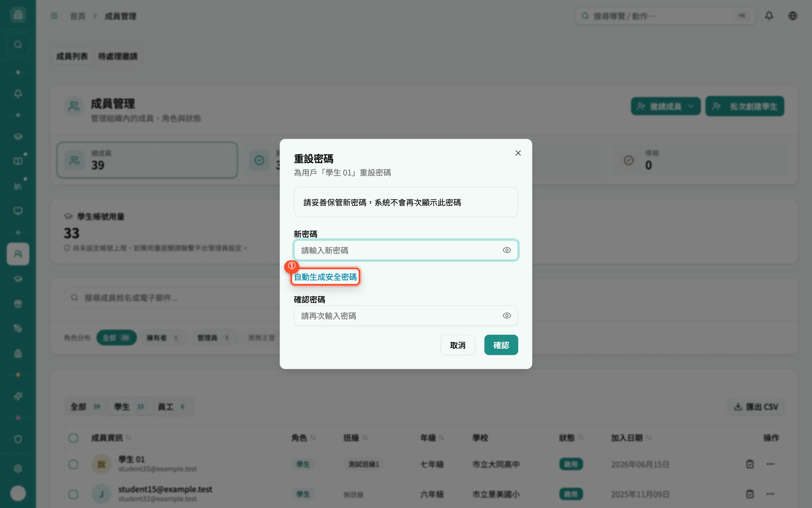This screenshot has width=812, height=508.
Task: Sort by 加入日期 column
Action: pos(631,438)
